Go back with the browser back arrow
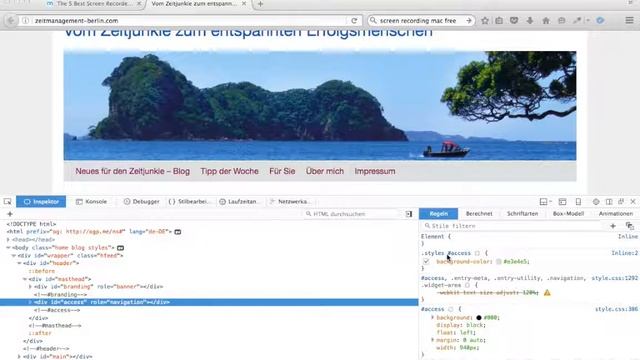This screenshot has width=640, height=360. tap(11, 20)
